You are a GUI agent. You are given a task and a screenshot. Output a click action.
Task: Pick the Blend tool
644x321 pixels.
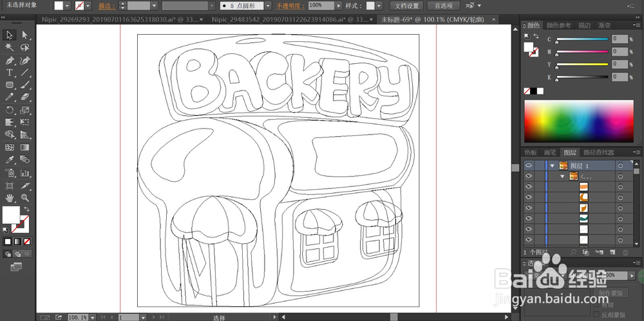tap(24, 160)
